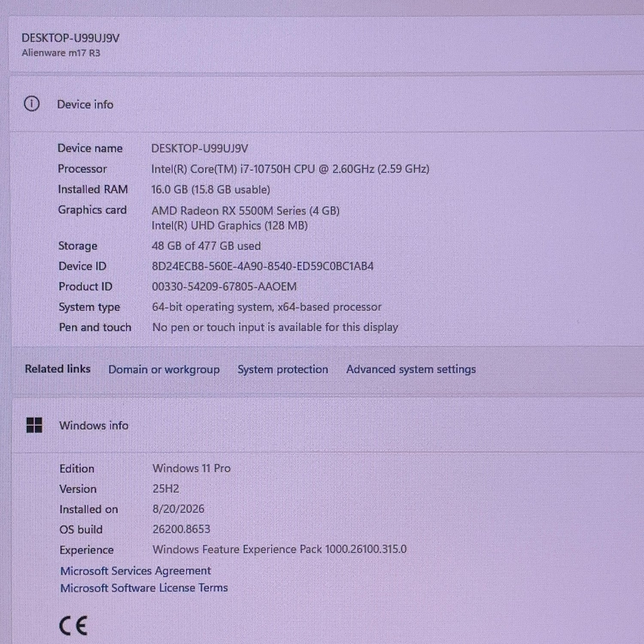This screenshot has width=644, height=644.
Task: Select the 64-bit operating system value
Action: 267,307
